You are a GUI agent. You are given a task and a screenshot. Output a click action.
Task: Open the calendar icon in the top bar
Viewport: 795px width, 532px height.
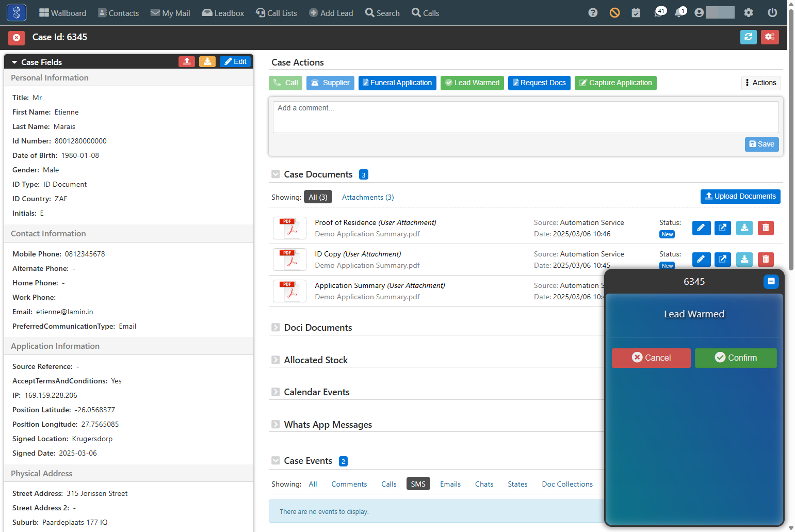pos(636,13)
